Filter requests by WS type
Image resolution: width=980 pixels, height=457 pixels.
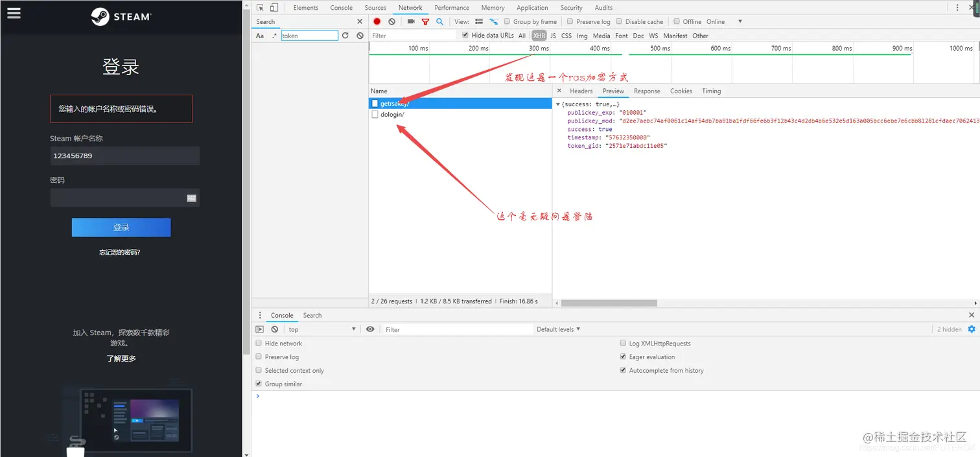[653, 36]
